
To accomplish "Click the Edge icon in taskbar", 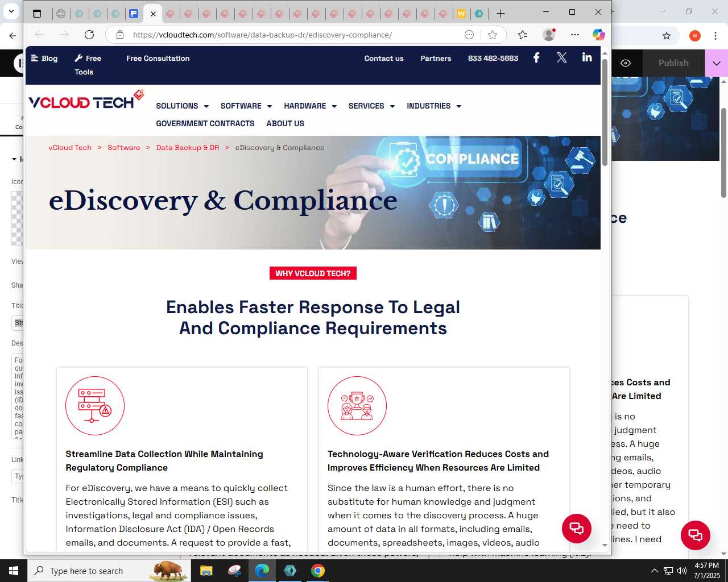I will (262, 571).
